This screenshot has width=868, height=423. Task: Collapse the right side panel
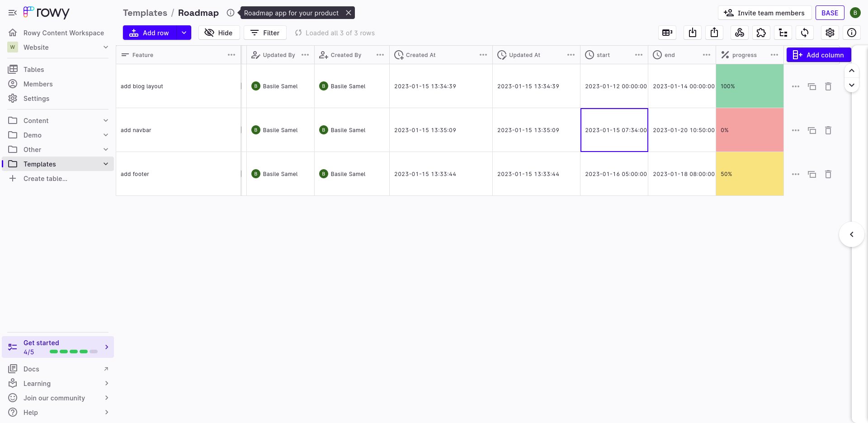point(851,234)
